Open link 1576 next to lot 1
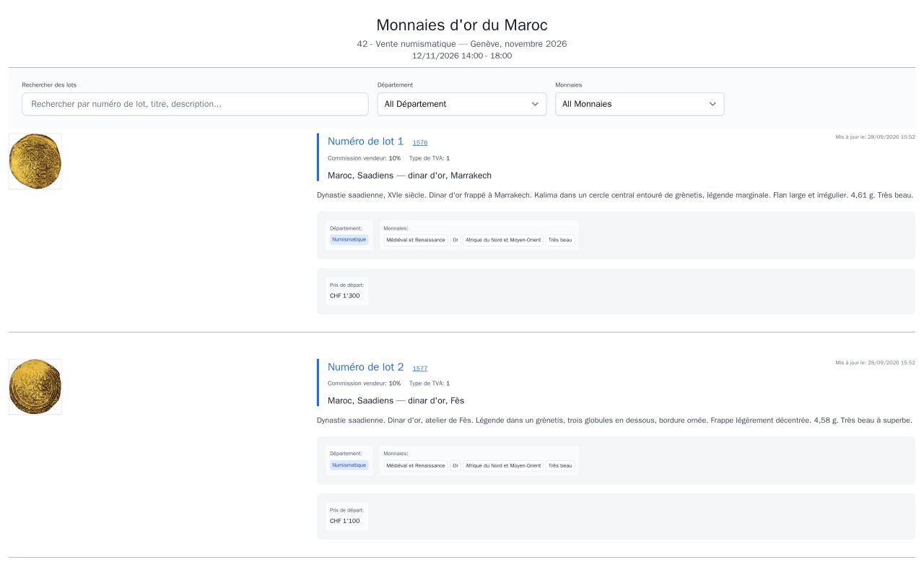Screen dimensions: 924x578 coord(420,143)
